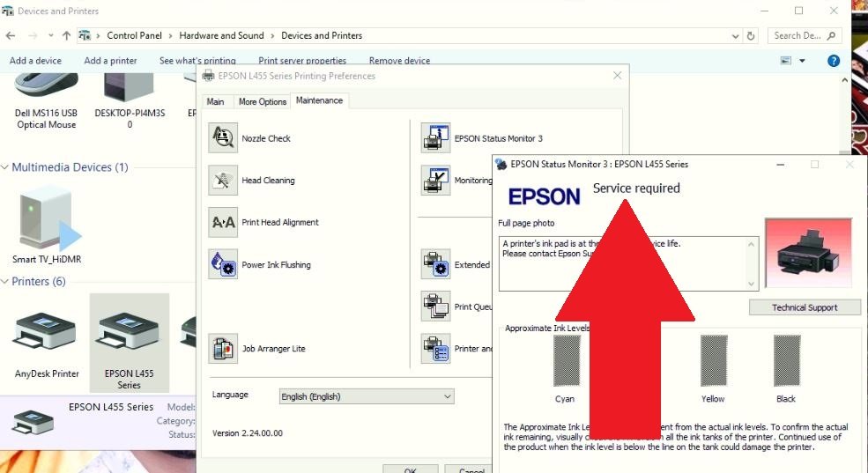Screen dimensions: 868x473
Task: Click Add a printer
Action: tap(110, 60)
